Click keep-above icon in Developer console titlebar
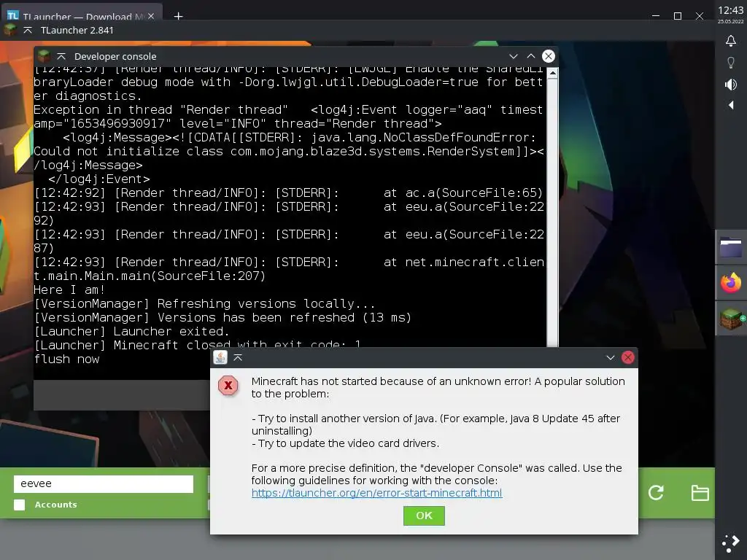Image resolution: width=747 pixels, height=560 pixels. (61, 56)
